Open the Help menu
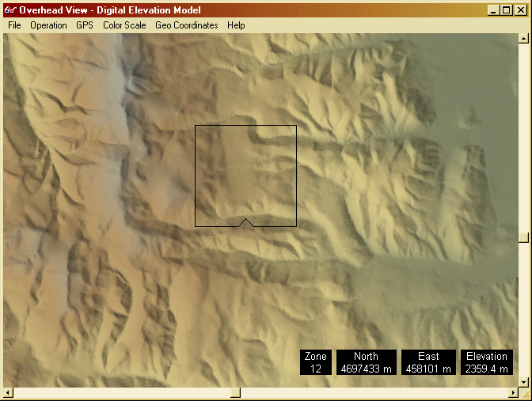The image size is (532, 401). [x=236, y=25]
